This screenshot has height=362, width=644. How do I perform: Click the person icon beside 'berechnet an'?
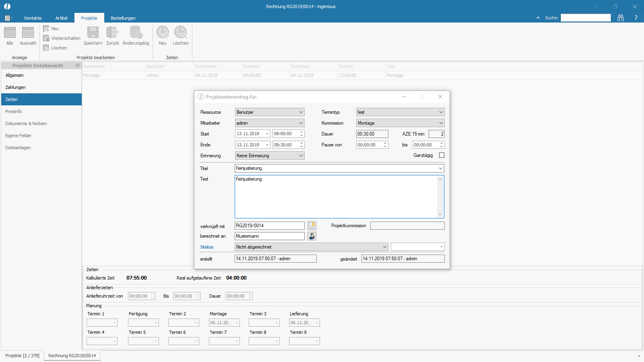(312, 236)
